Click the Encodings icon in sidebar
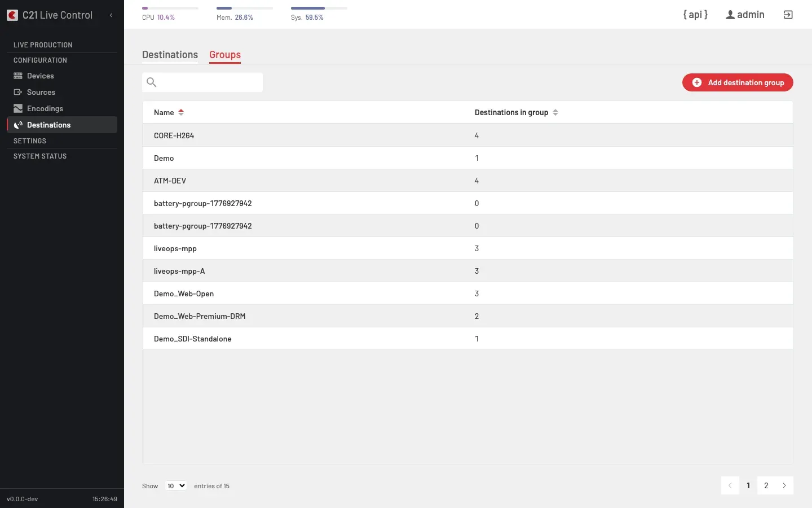Viewport: 812px width, 508px height. point(18,108)
